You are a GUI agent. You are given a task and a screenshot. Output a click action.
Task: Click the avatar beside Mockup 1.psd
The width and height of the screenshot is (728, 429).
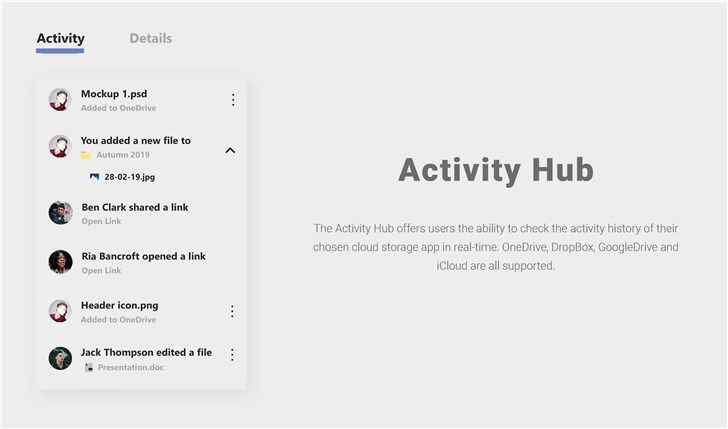[60, 100]
